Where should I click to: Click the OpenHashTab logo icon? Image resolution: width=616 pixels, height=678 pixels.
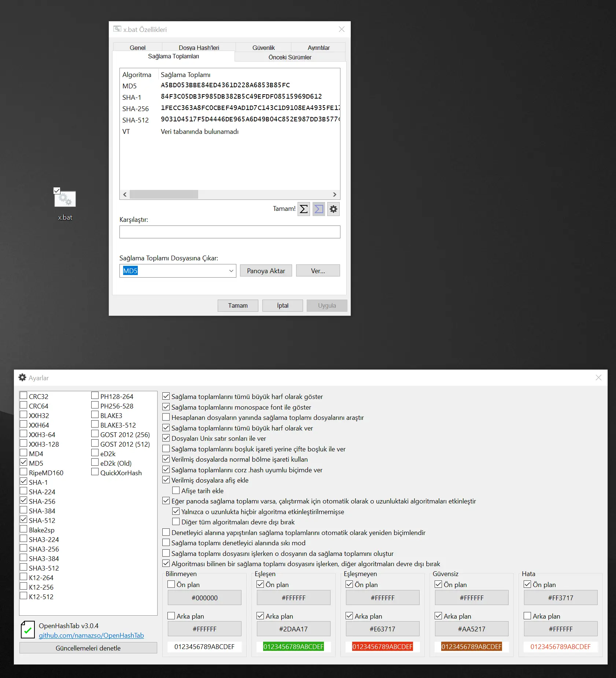27,630
